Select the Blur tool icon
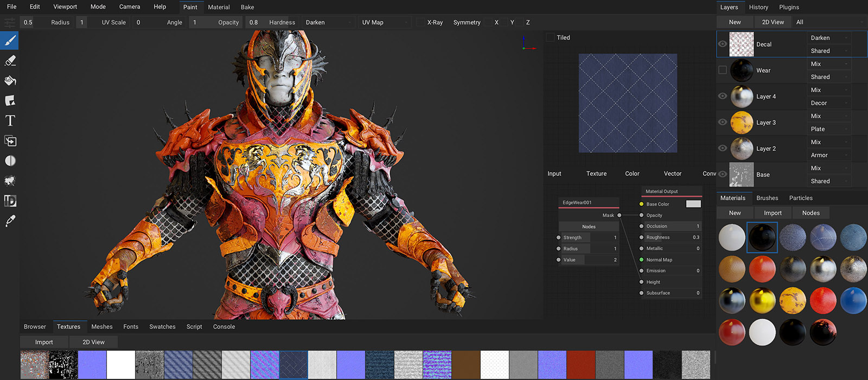 pyautogui.click(x=10, y=161)
